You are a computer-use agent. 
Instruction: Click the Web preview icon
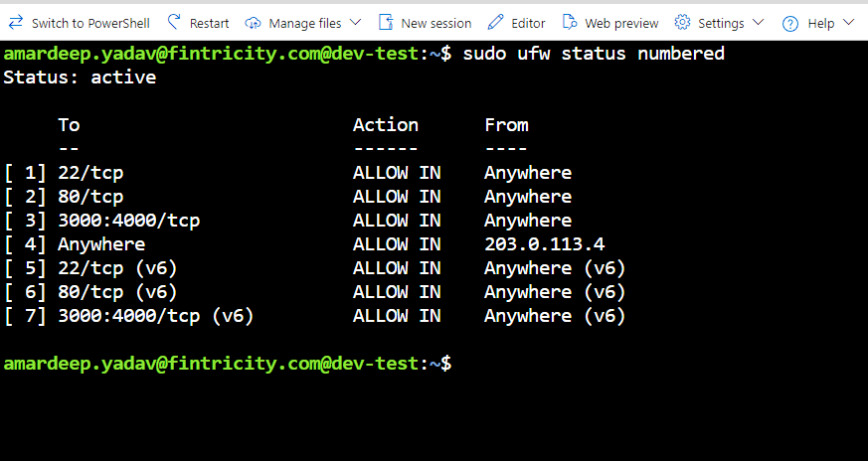click(570, 22)
